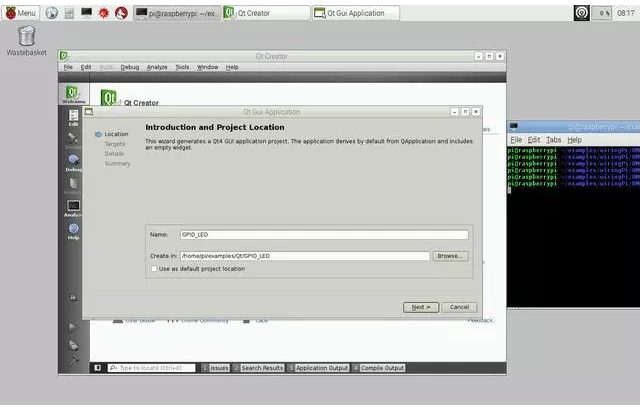Select Debug mode icon in sidebar
This screenshot has height=409, width=644.
click(73, 162)
